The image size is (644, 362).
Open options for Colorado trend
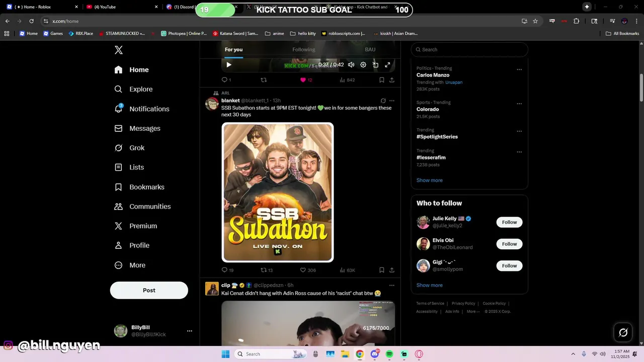click(x=519, y=104)
